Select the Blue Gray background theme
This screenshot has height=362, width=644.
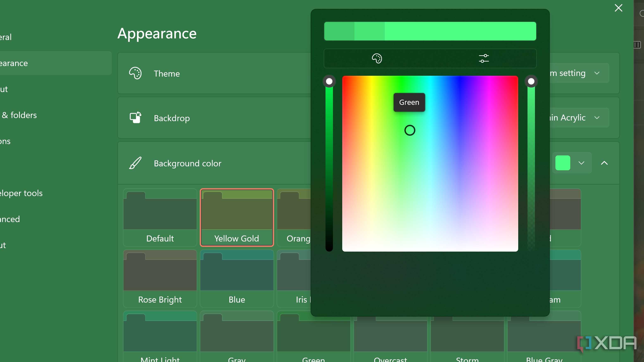point(544,337)
